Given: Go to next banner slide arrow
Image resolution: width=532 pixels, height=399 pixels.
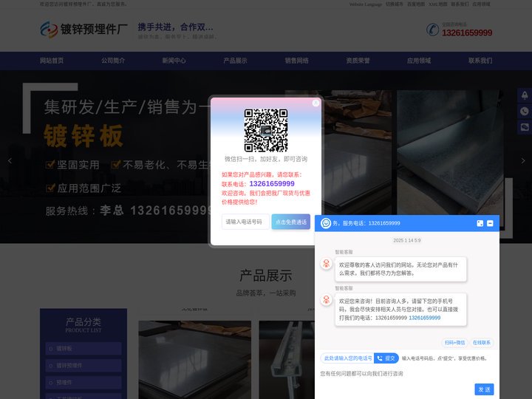Looking at the screenshot, I should point(523,161).
